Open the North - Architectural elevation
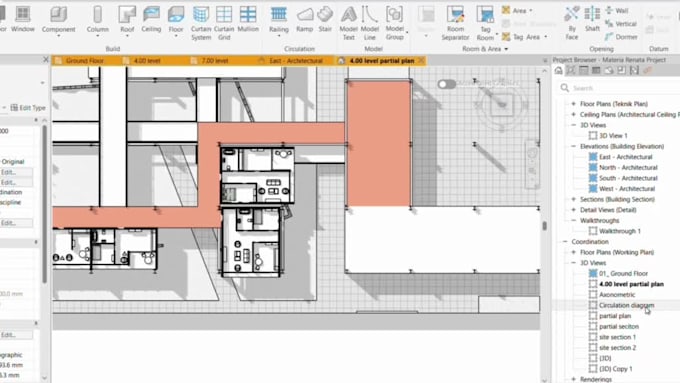 628,167
